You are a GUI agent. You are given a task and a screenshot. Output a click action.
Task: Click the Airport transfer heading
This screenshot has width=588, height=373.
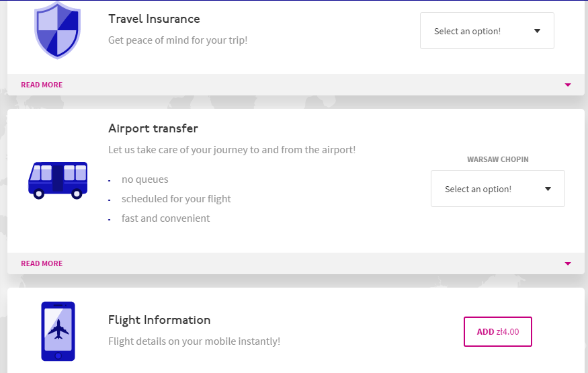coord(153,128)
